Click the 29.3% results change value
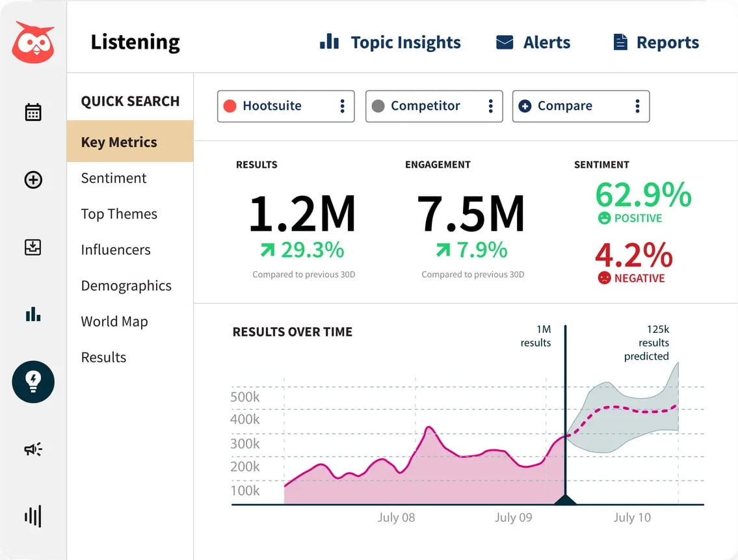738x560 pixels. (313, 250)
